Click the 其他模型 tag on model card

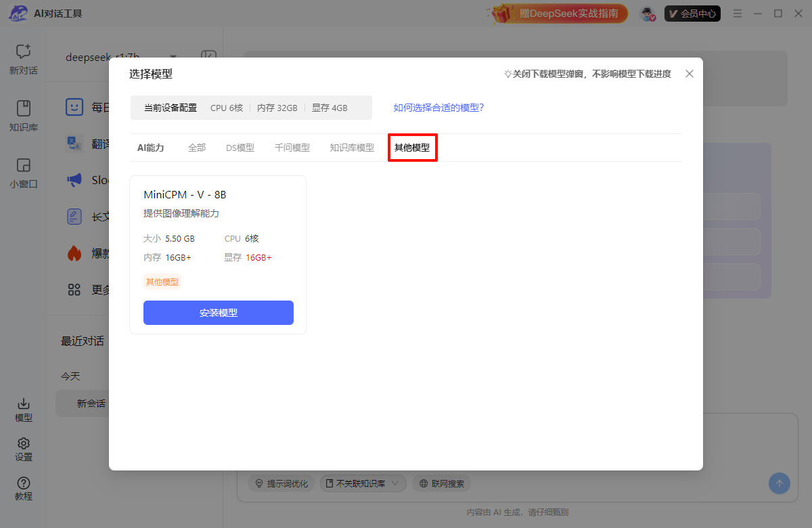click(162, 282)
